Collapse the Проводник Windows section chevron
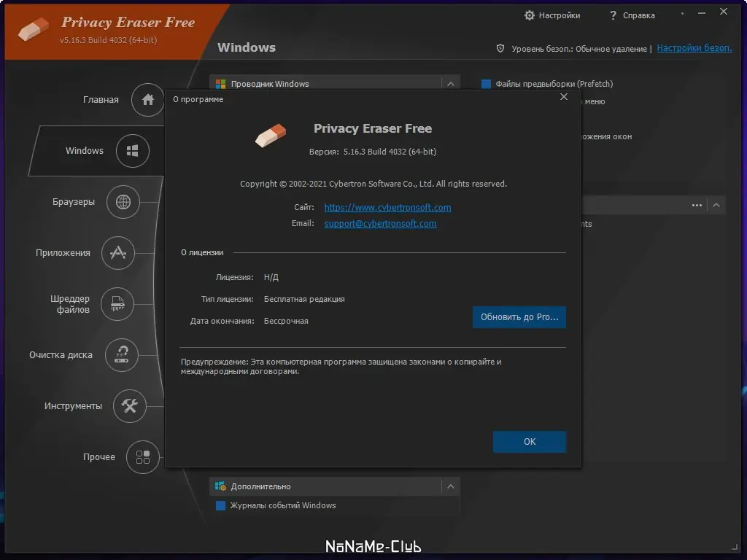Image resolution: width=747 pixels, height=560 pixels. [x=450, y=83]
